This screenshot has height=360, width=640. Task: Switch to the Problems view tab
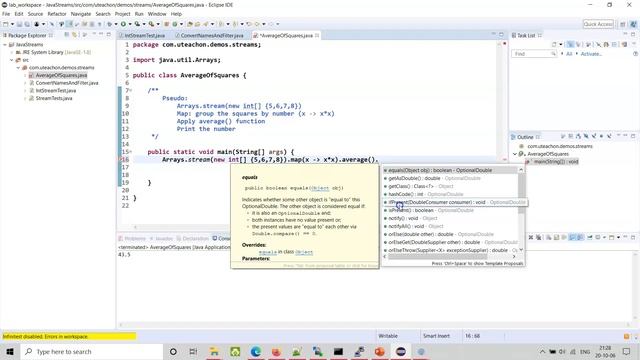(132, 238)
